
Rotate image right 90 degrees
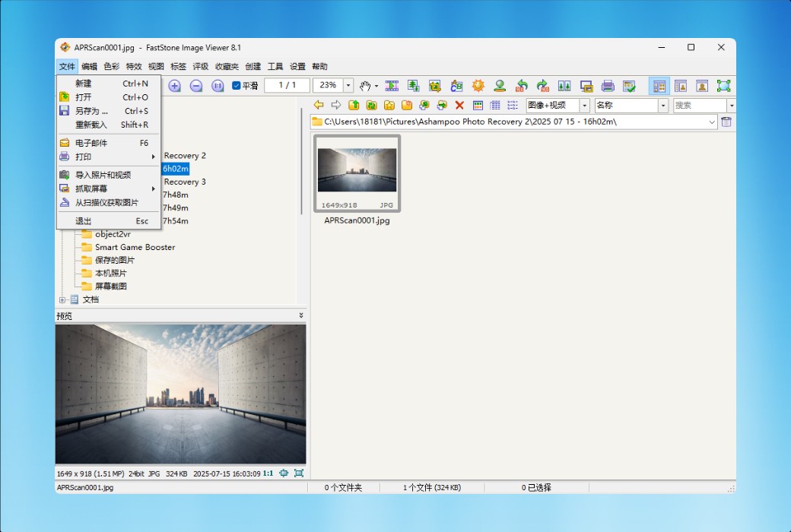543,86
